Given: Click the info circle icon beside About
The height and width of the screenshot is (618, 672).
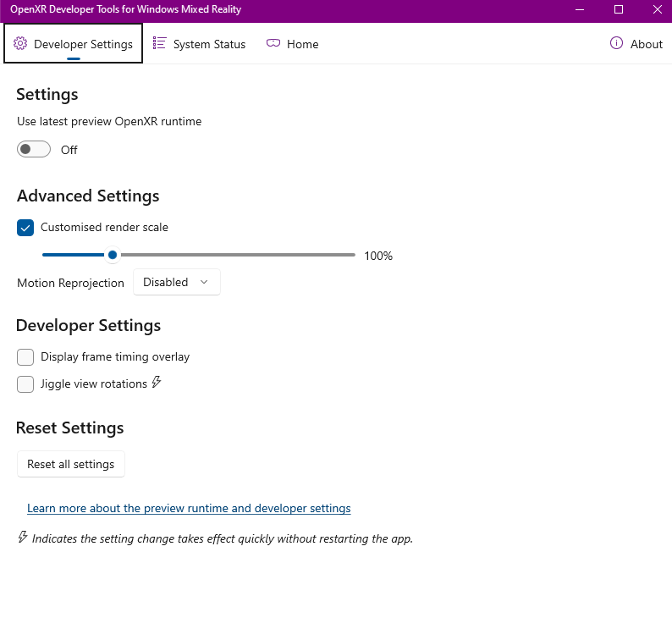Looking at the screenshot, I should [616, 43].
